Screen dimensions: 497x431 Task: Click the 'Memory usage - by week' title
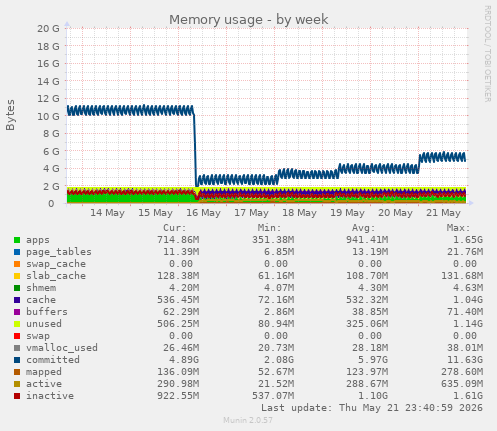pos(249,20)
